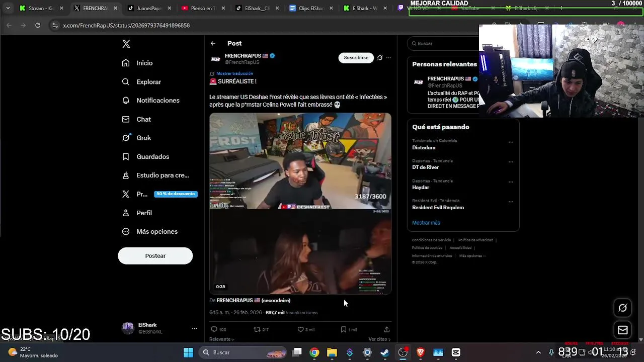
Task: Open Chrome from taskbar
Action: pyautogui.click(x=314, y=352)
